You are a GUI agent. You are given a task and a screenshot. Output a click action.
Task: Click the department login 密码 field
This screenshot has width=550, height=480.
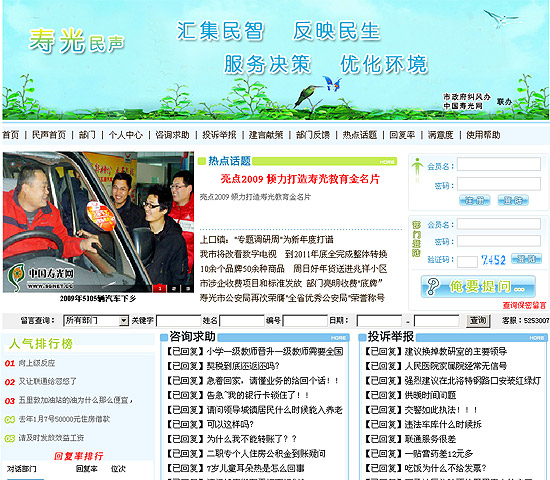(x=499, y=241)
